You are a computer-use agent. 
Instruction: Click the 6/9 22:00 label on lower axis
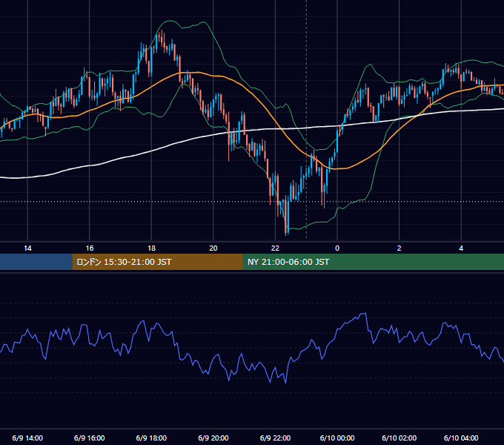[x=275, y=438]
